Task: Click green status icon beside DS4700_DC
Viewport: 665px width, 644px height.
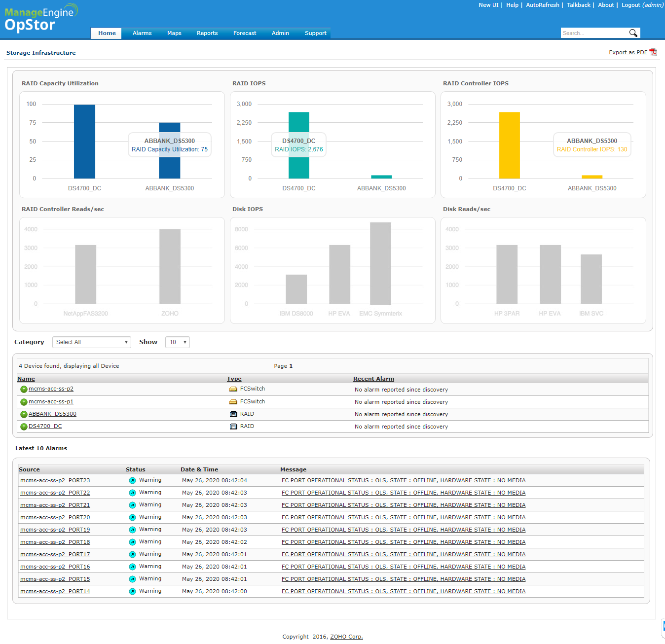Action: coord(24,427)
